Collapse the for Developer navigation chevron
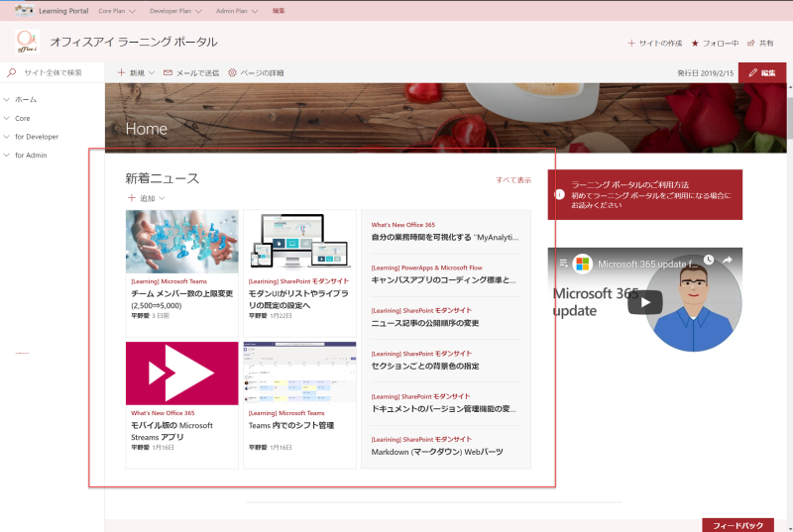 7,137
